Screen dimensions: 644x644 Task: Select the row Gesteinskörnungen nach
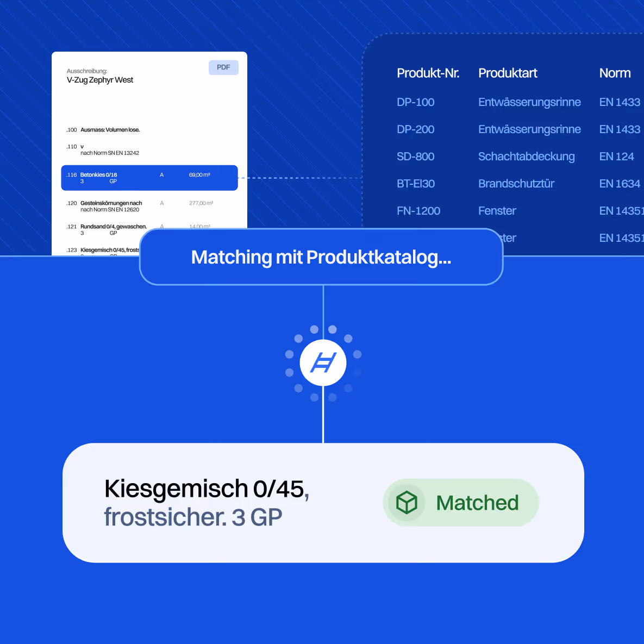pyautogui.click(x=140, y=206)
